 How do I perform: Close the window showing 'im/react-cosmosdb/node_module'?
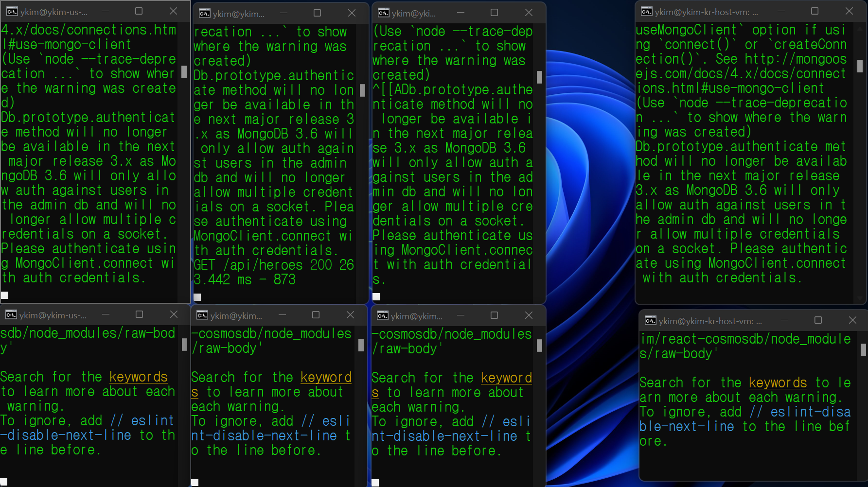coord(852,320)
